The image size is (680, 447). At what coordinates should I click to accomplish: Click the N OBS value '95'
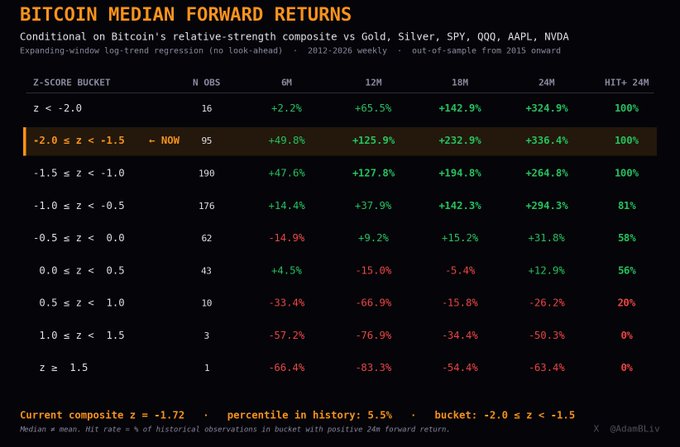[207, 140]
